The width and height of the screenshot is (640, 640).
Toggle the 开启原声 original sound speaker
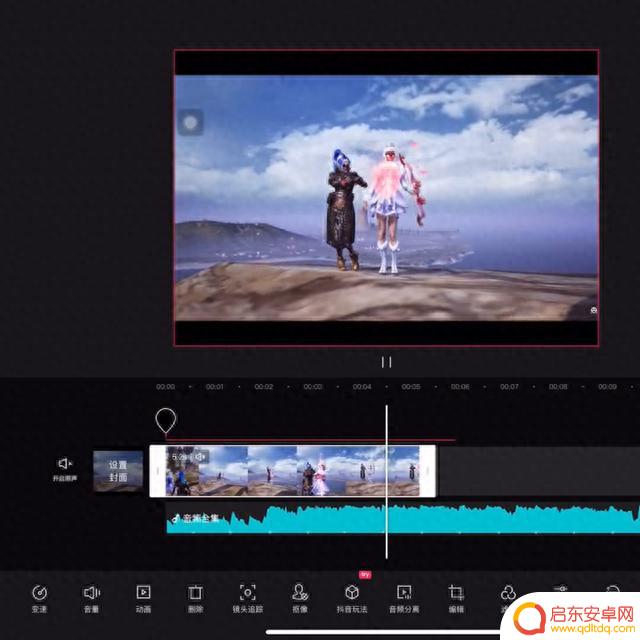64,469
